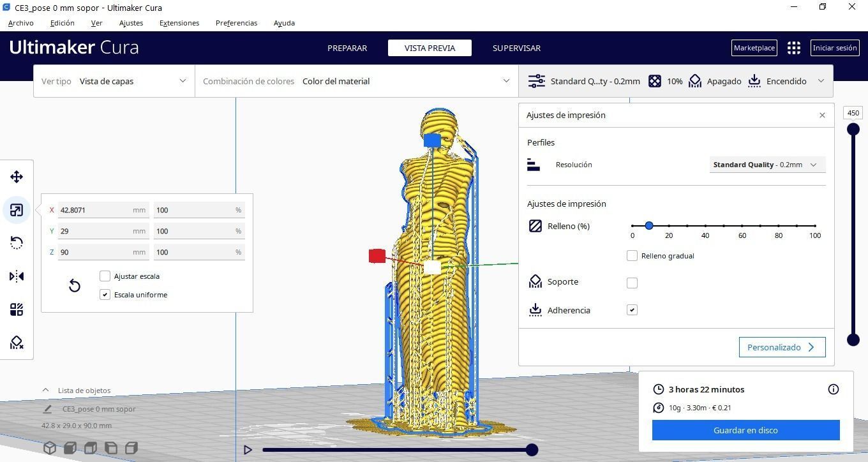Click the Personalizado button
The image size is (868, 462).
click(x=782, y=347)
